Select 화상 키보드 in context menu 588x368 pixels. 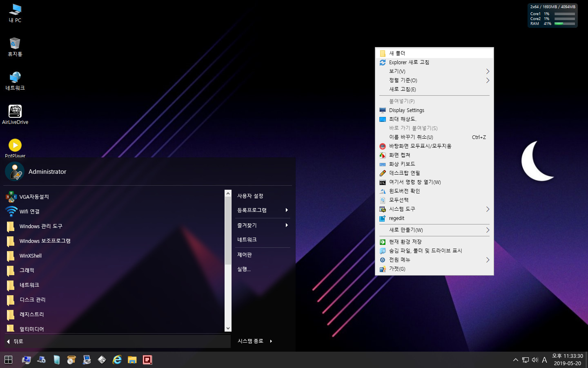[x=434, y=164]
